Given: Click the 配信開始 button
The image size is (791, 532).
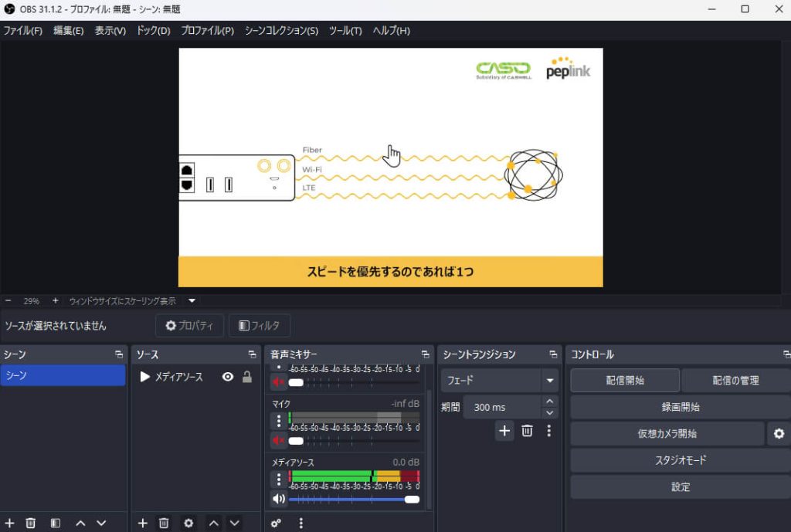Looking at the screenshot, I should click(x=625, y=381).
